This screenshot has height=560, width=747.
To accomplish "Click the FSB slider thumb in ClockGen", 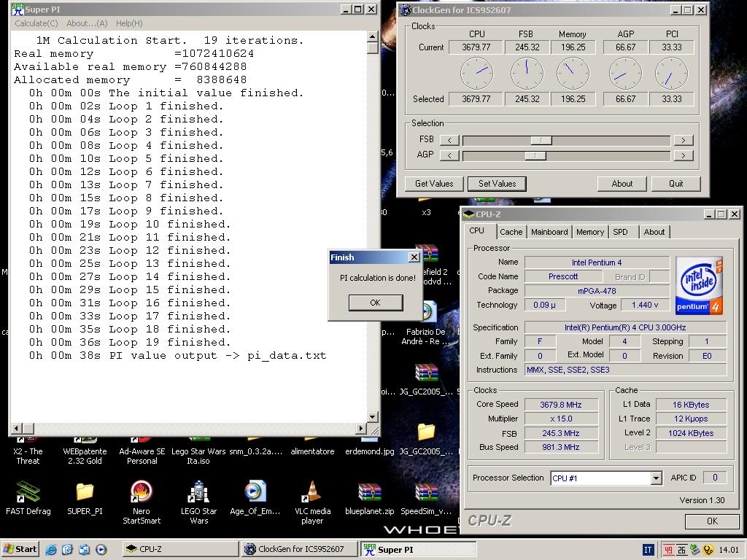I will 541,141.
